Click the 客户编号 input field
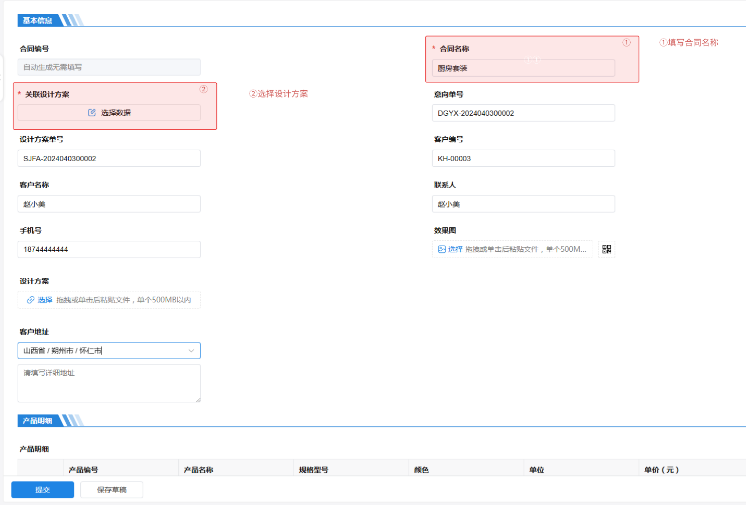 (523, 158)
